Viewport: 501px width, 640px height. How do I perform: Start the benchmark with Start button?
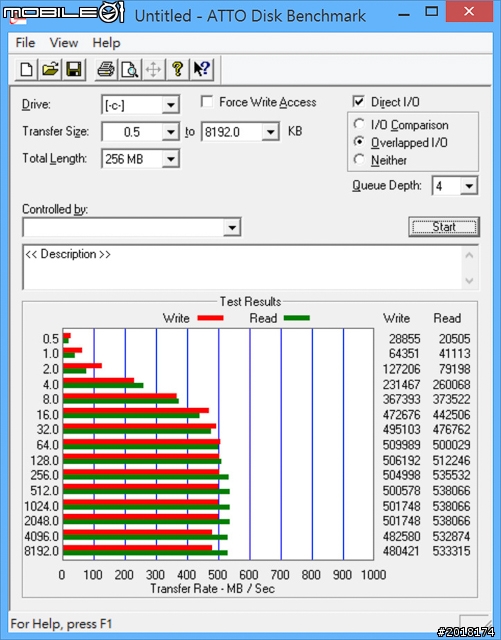(444, 227)
